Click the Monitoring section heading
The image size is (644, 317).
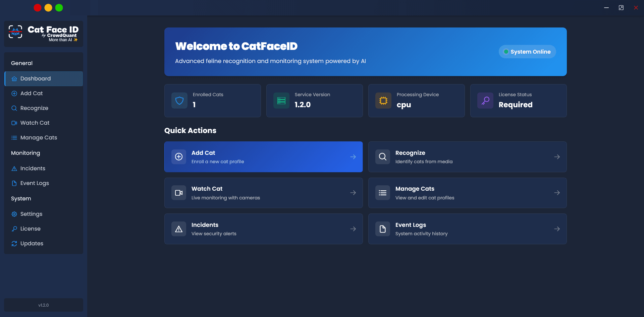[x=25, y=153]
